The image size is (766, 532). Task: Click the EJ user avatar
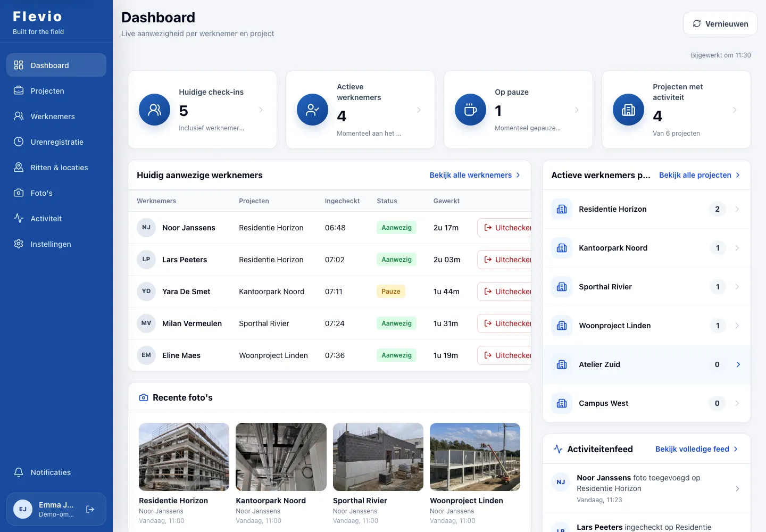point(23,509)
